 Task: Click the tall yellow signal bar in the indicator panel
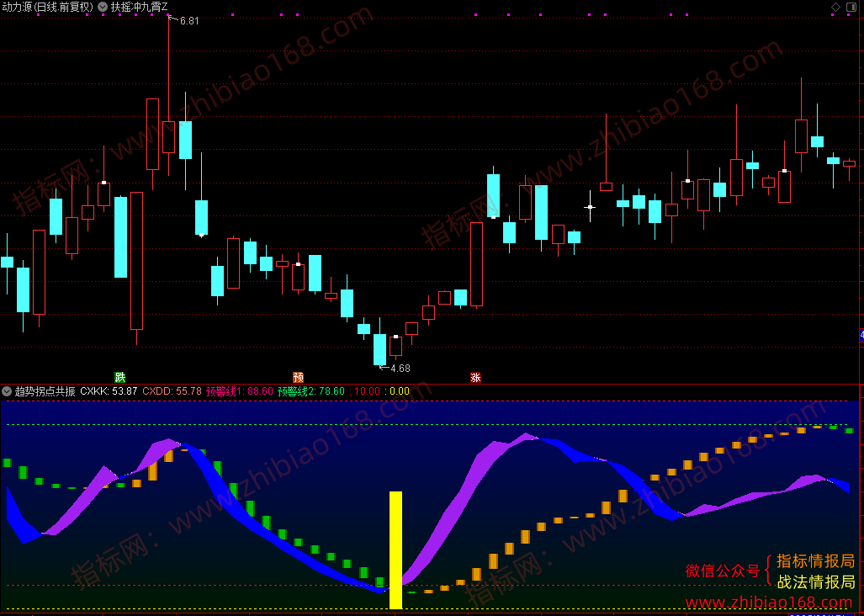[x=395, y=550]
